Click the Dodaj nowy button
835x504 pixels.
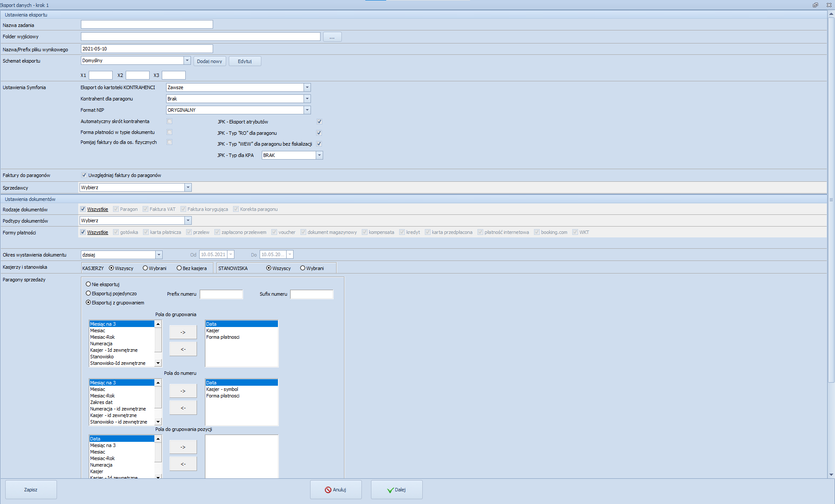209,61
